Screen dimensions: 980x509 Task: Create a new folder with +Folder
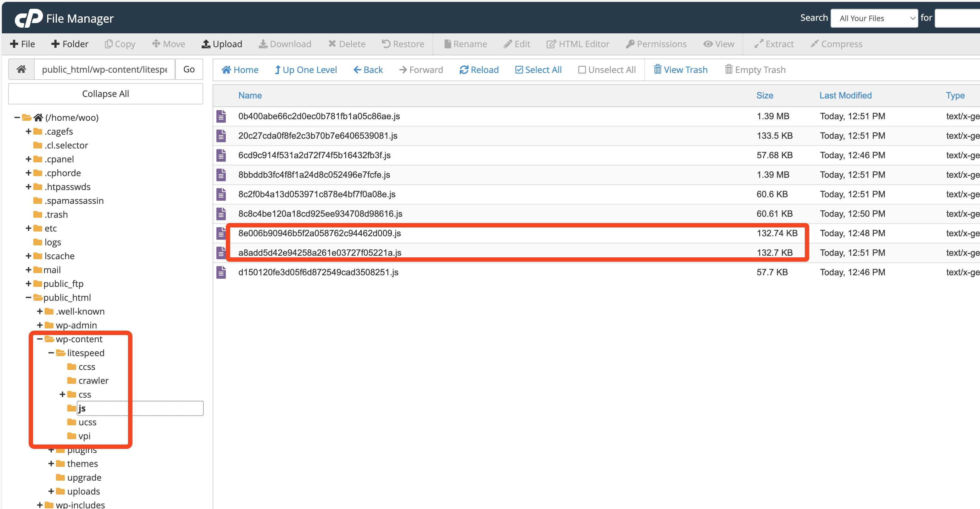coord(70,44)
